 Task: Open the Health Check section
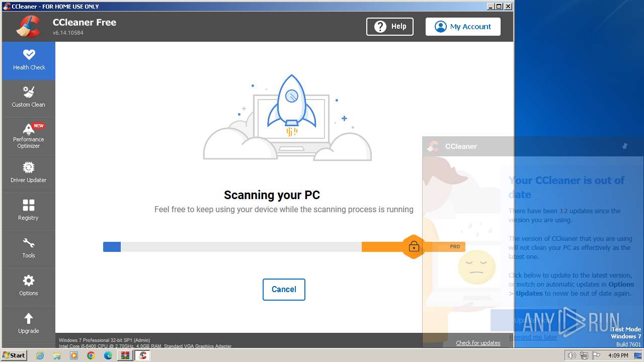click(x=29, y=61)
